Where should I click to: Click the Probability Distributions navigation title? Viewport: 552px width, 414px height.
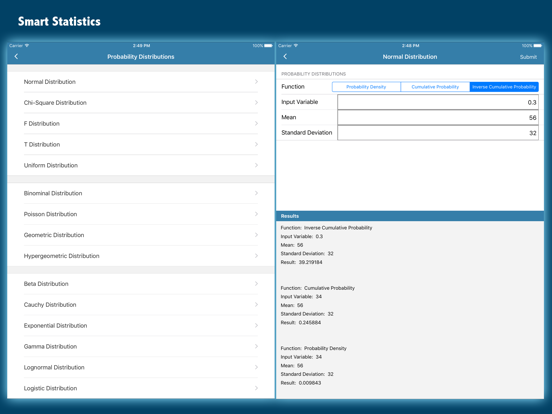point(141,57)
